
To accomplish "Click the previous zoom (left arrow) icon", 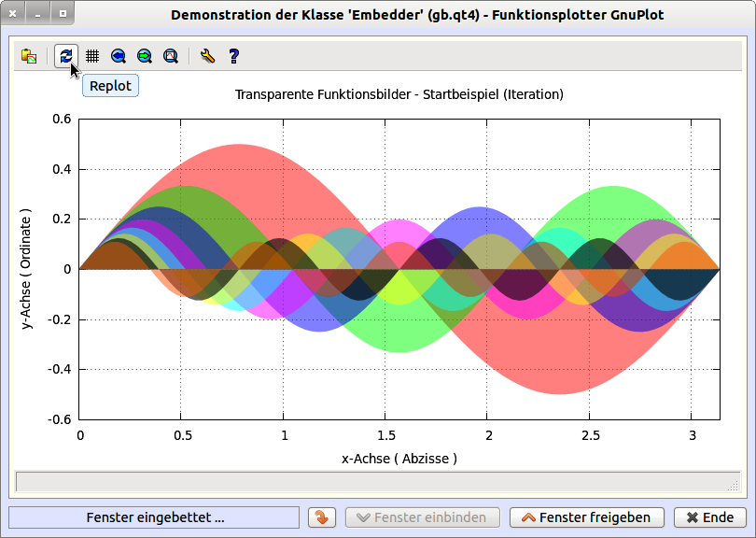I will (119, 56).
